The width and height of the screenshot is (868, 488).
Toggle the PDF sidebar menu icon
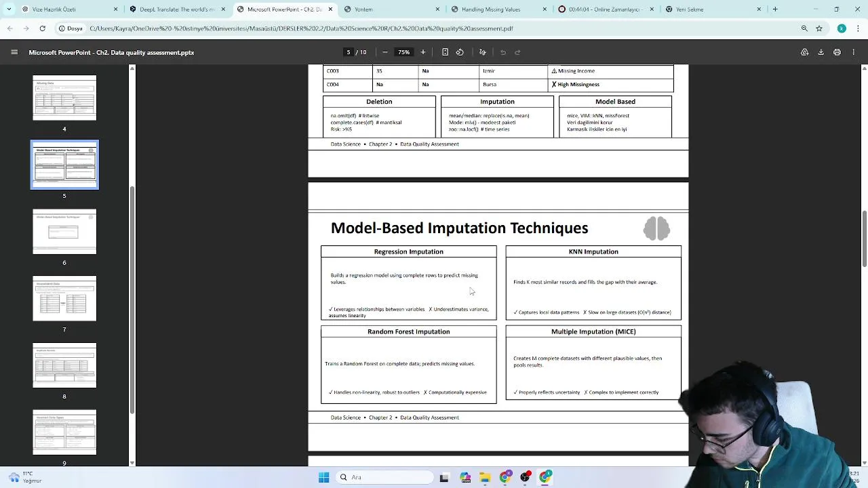[x=14, y=52]
